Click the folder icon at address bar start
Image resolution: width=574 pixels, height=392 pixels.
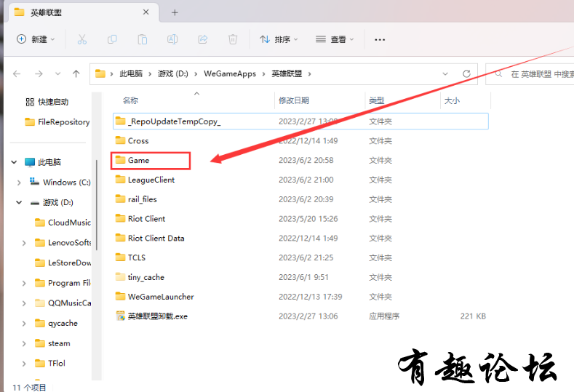tap(100, 74)
